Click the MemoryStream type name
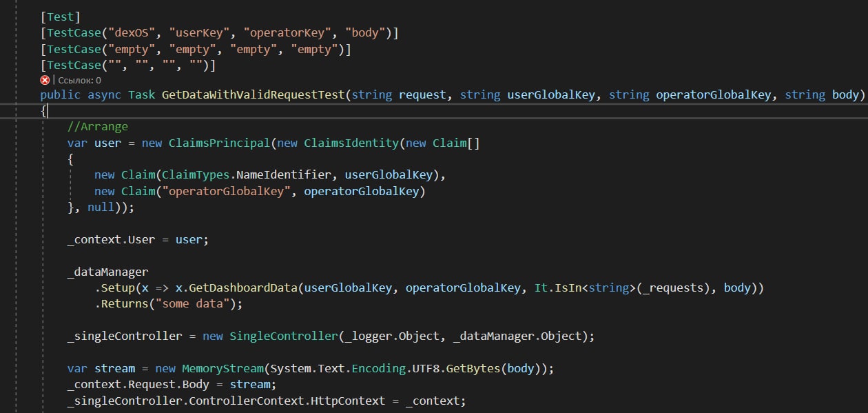The width and height of the screenshot is (868, 413). click(x=223, y=368)
